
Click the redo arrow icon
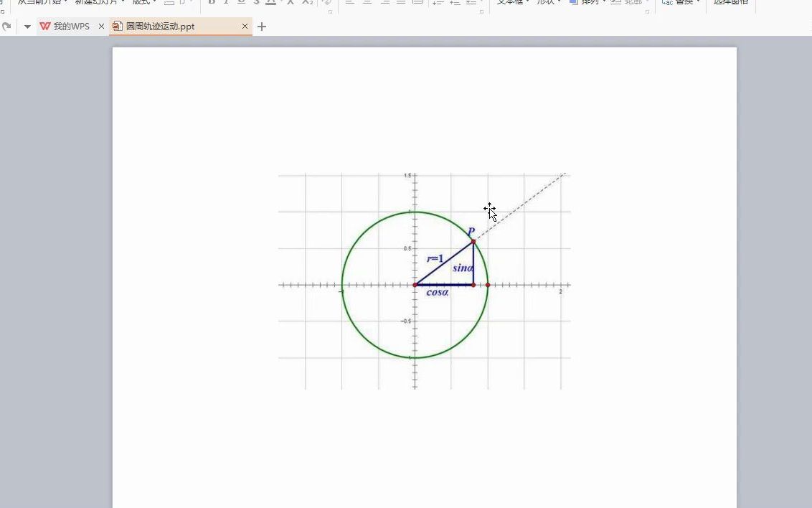tap(6, 26)
